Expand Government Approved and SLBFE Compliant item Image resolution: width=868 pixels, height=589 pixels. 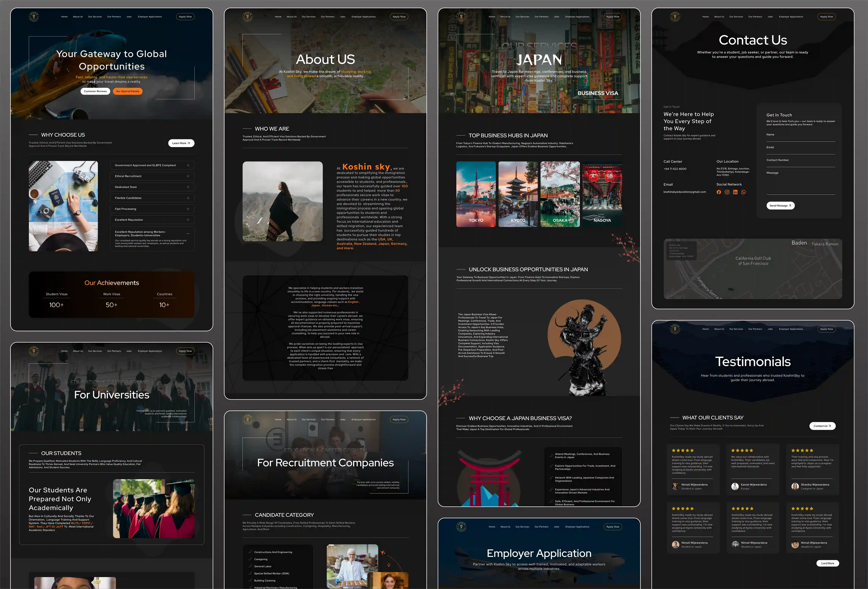tap(152, 165)
